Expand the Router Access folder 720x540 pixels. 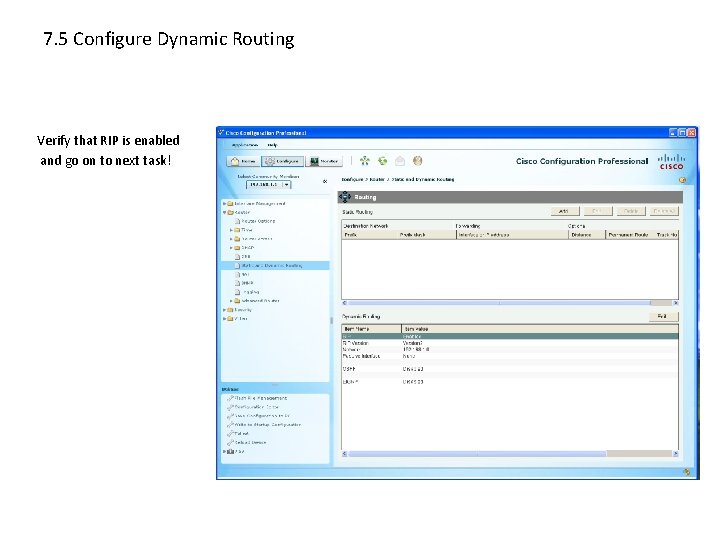click(231, 239)
